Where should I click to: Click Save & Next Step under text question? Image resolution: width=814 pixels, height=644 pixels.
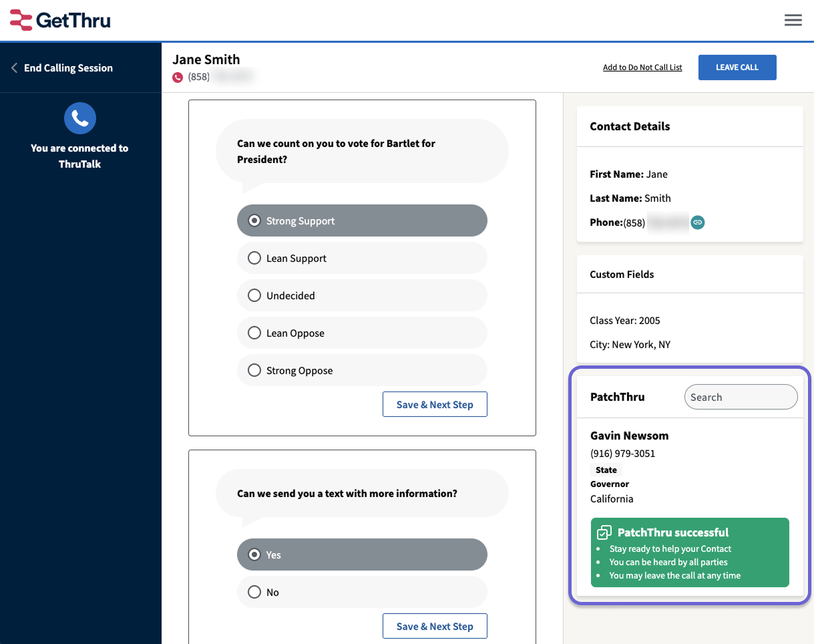[435, 626]
